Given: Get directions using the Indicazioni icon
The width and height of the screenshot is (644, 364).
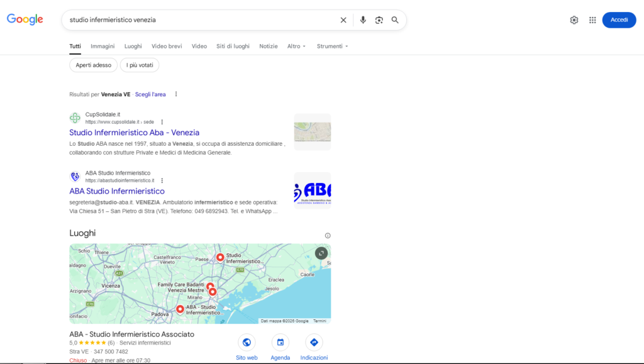Looking at the screenshot, I should (x=313, y=343).
